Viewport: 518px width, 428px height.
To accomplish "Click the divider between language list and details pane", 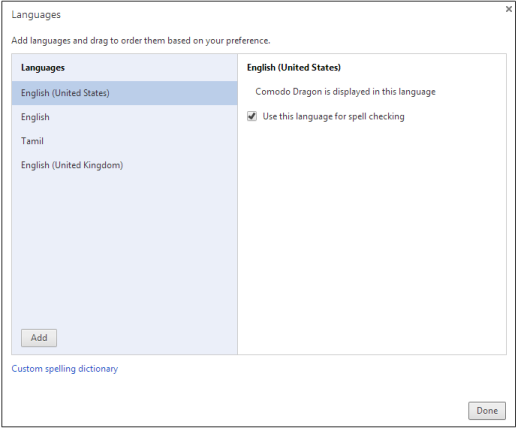I will tap(237, 204).
